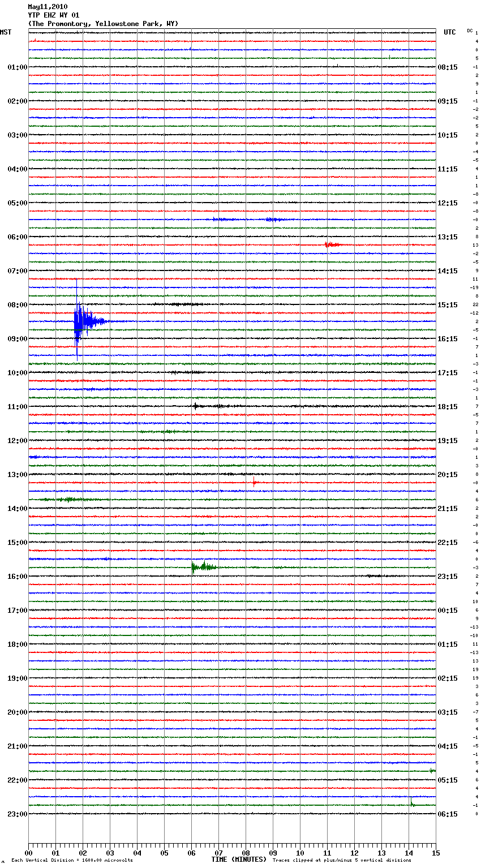Viewport: 481px width, 868px height.
Task: Click the 06:15 UTC time label
Action: (448, 814)
